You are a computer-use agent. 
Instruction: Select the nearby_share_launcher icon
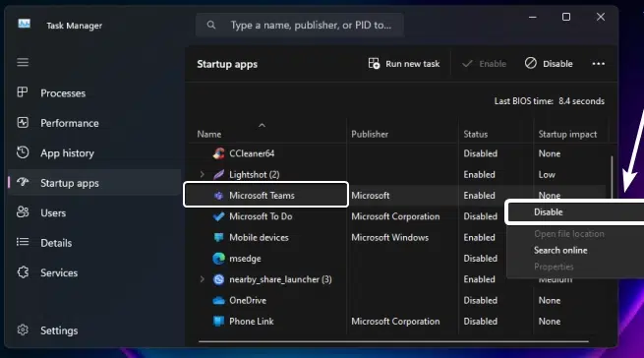coord(219,279)
